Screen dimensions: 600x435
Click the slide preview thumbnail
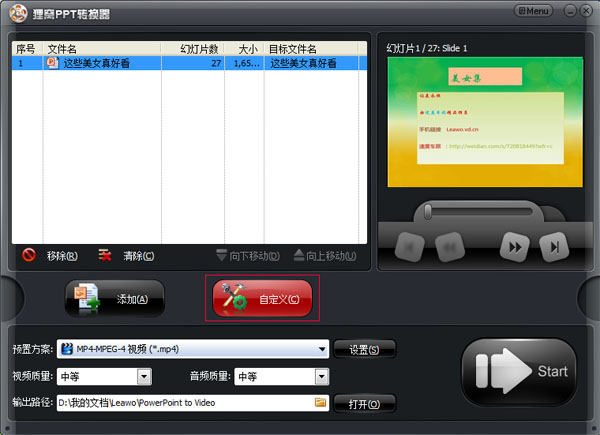pyautogui.click(x=485, y=122)
